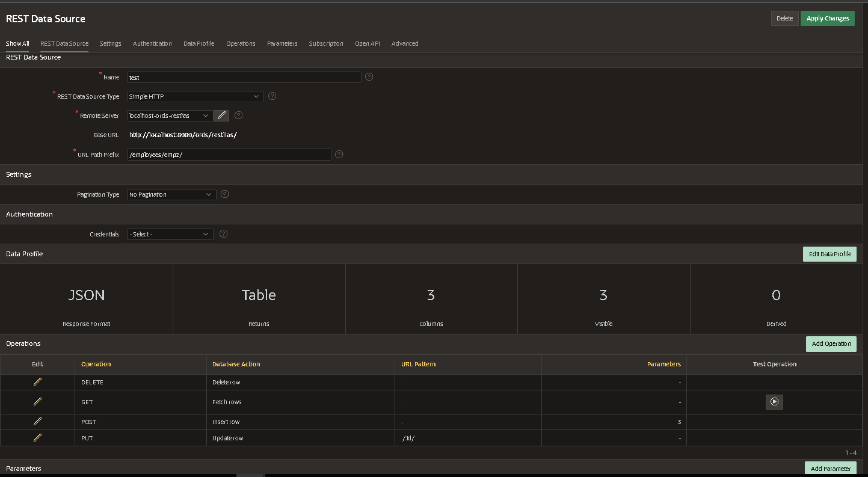The width and height of the screenshot is (868, 477).
Task: Edit the Remote Server with pencil button
Action: pos(221,115)
